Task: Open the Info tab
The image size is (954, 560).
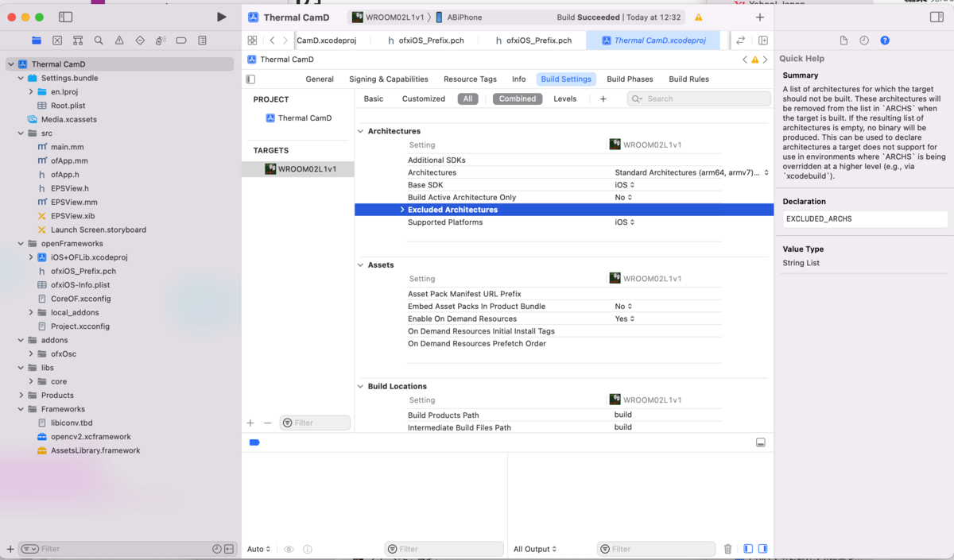Action: pos(519,79)
